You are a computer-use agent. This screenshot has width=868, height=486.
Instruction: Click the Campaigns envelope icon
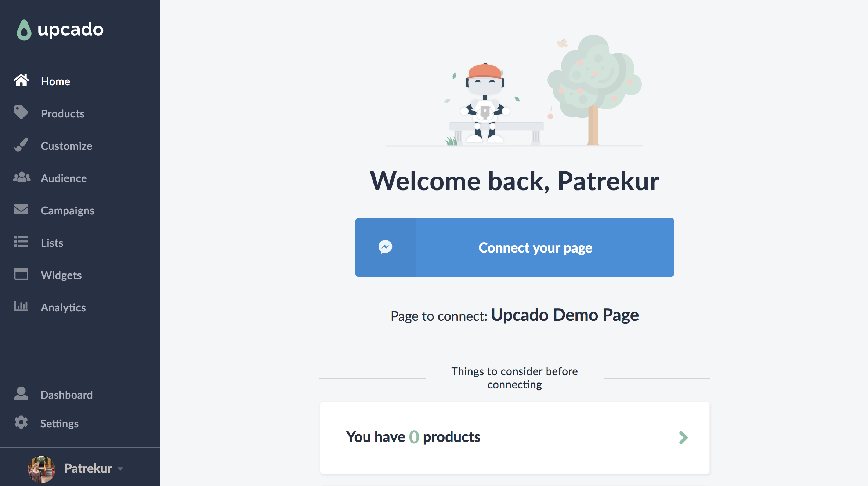pyautogui.click(x=21, y=209)
